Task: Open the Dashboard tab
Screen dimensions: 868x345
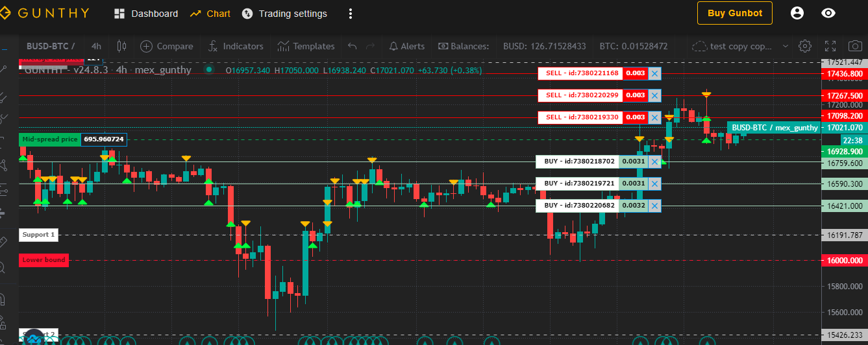Action: (146, 14)
